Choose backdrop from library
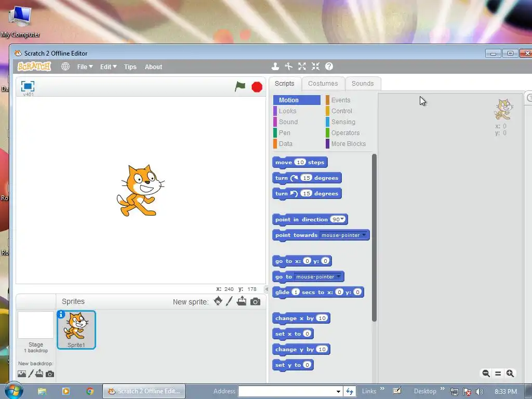Viewport: 532px width, 399px height. coord(22,374)
